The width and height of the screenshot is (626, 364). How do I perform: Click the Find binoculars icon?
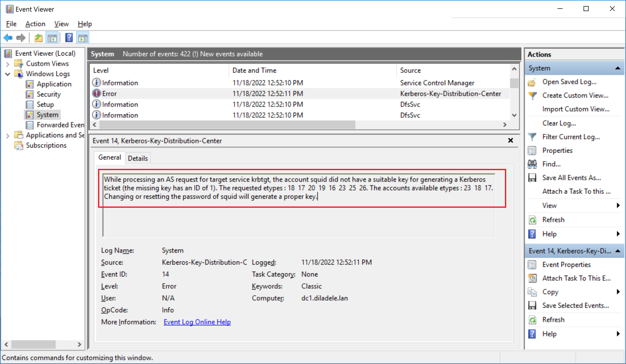tap(532, 164)
